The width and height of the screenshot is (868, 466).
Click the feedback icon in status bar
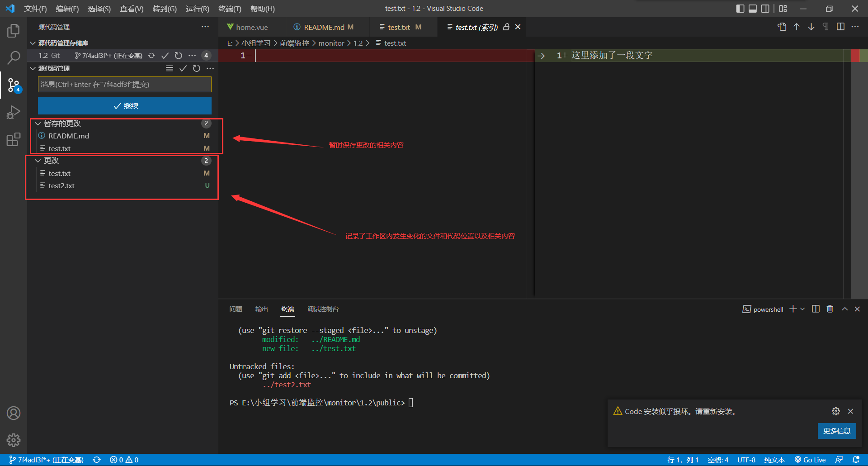(x=839, y=460)
